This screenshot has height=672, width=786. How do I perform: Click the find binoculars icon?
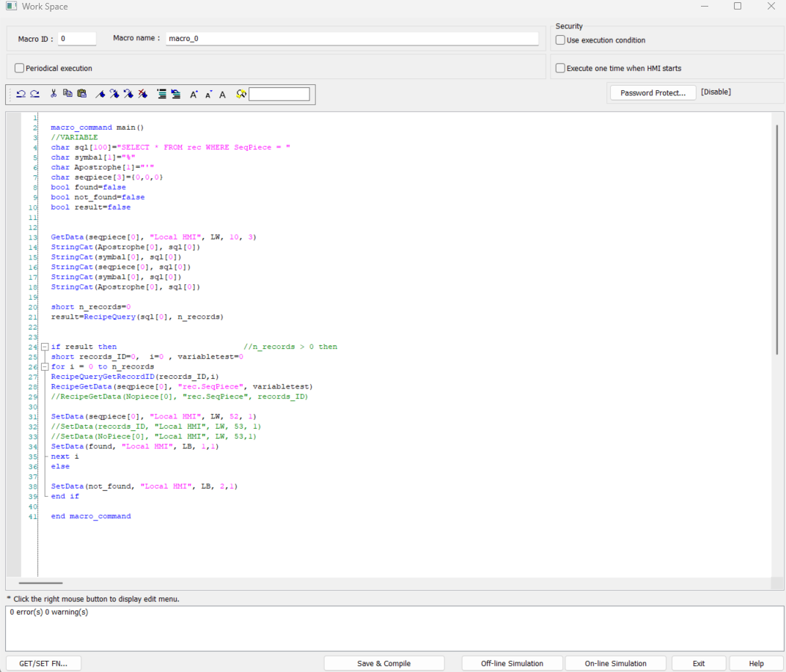[x=241, y=94]
